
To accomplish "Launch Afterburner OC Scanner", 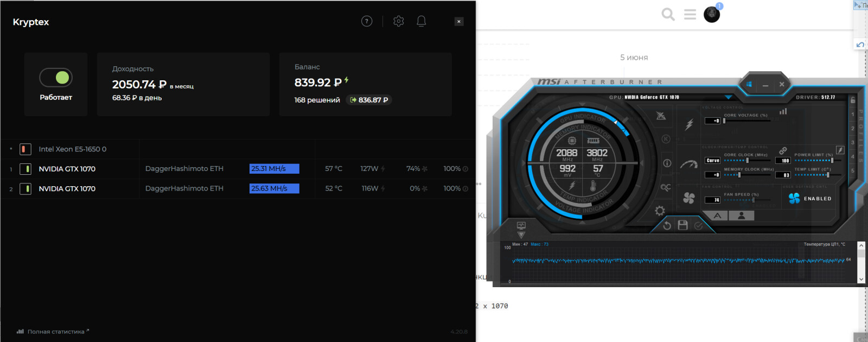I will coord(666,187).
